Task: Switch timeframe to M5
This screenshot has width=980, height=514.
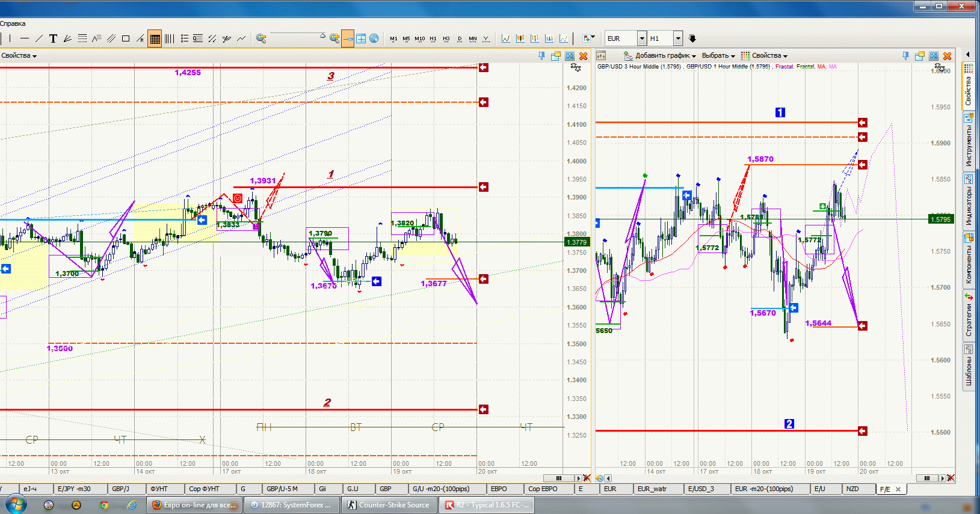Action: [406, 38]
